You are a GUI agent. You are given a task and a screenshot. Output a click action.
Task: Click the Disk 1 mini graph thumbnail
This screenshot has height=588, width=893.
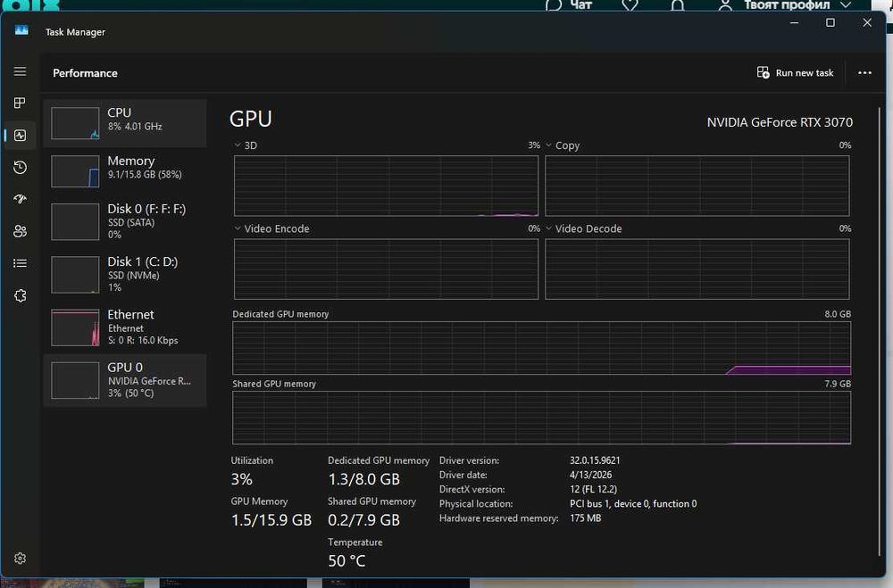click(75, 274)
